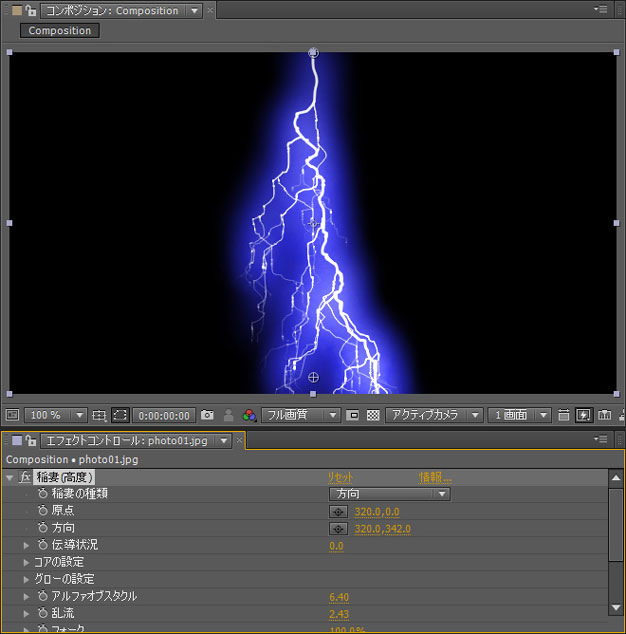Image resolution: width=626 pixels, height=634 pixels.
Task: Select the 稲妻(高度) effect name
Action: 64,477
